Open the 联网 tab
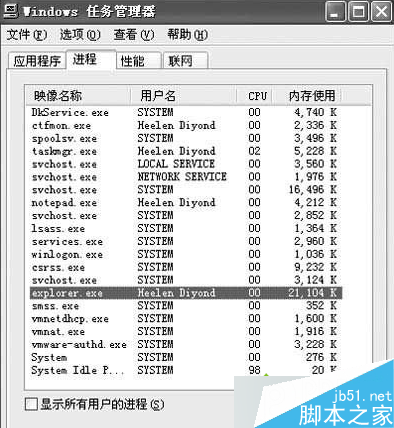This screenshot has height=428, width=394. [x=186, y=61]
